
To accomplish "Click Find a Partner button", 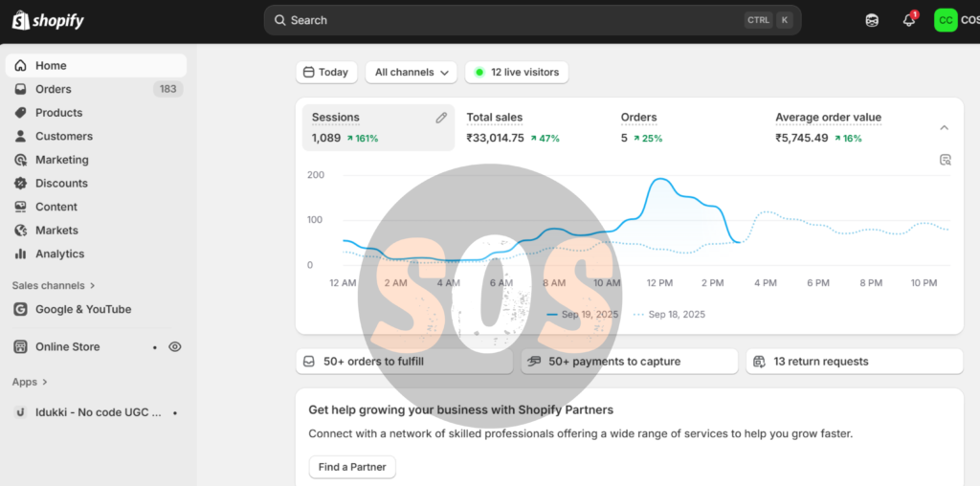I will 352,467.
